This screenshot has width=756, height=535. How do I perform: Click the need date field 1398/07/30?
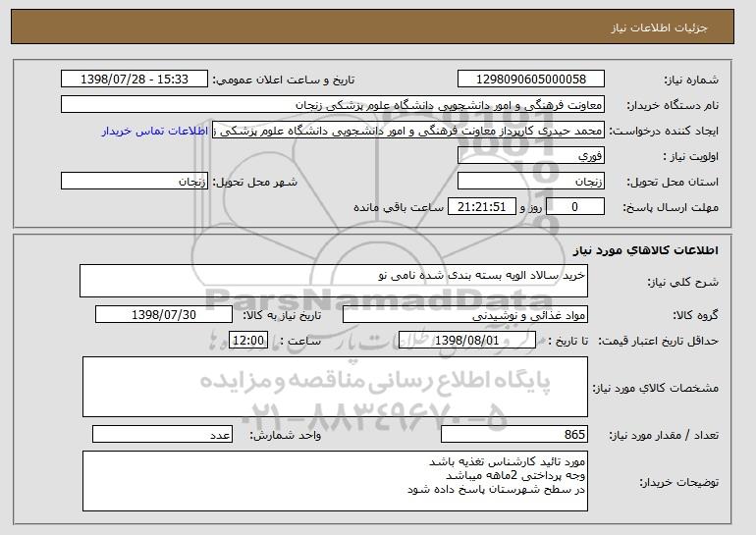click(164, 315)
